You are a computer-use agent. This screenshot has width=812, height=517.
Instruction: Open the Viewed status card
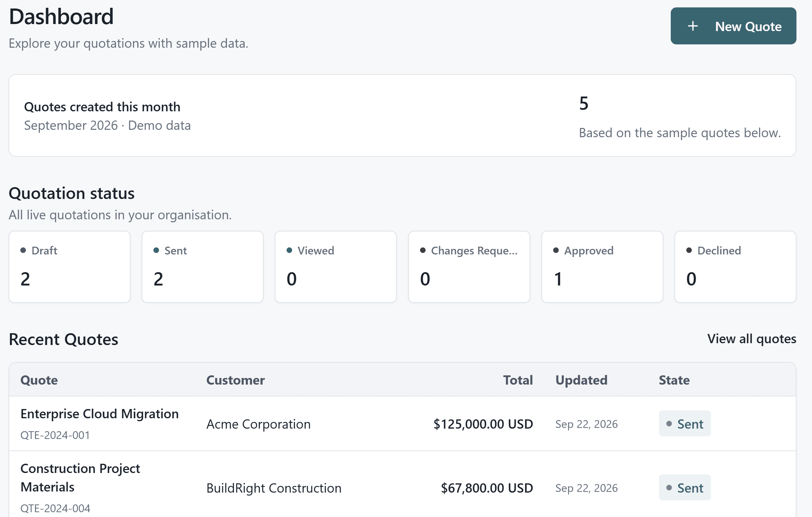[x=336, y=267]
